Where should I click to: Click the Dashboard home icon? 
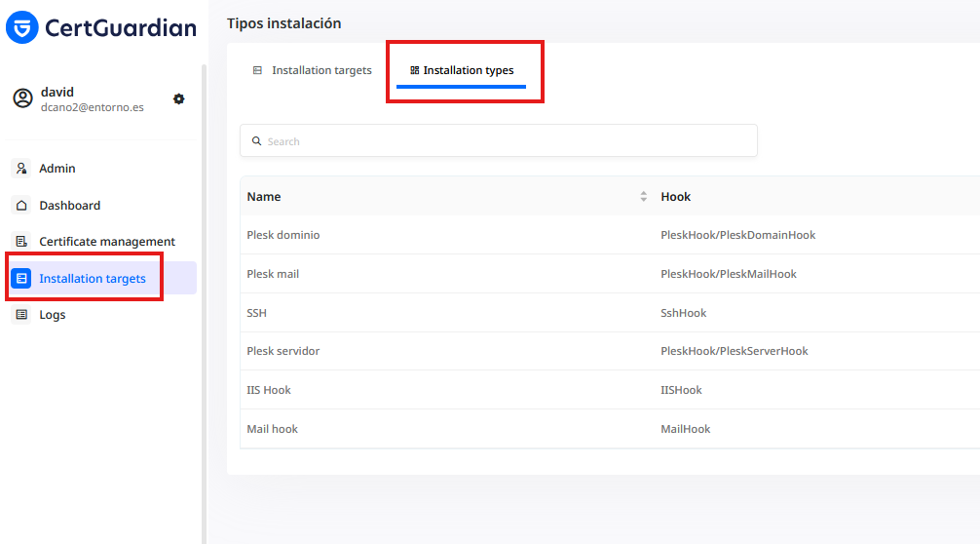click(21, 205)
